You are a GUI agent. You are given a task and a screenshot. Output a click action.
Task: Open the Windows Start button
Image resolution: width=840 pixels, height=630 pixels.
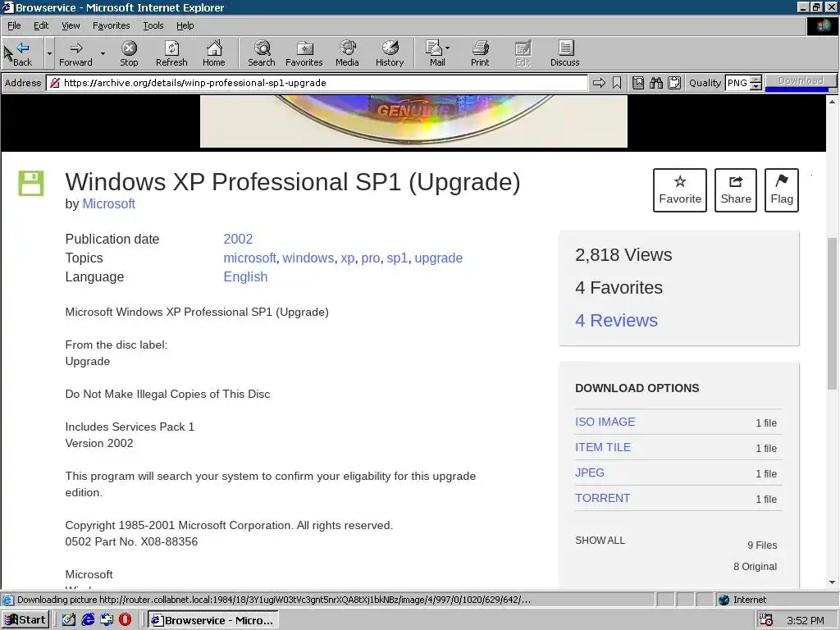click(25, 620)
